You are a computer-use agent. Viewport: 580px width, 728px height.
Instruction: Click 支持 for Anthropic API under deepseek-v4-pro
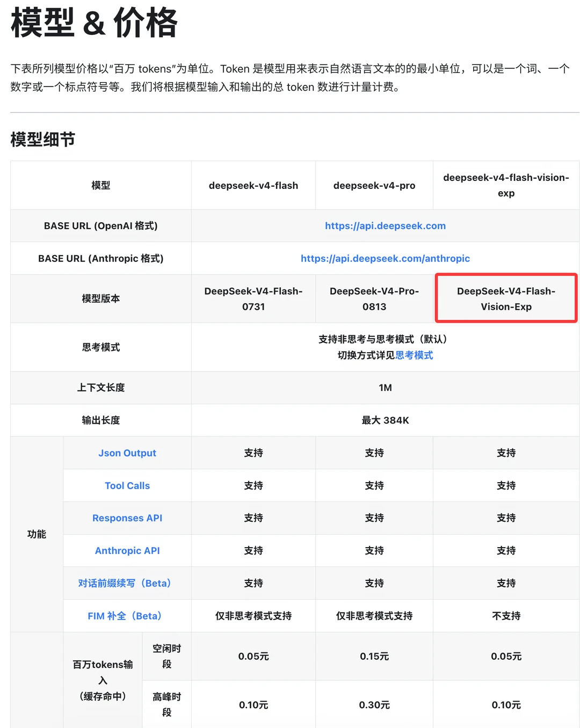tap(374, 551)
